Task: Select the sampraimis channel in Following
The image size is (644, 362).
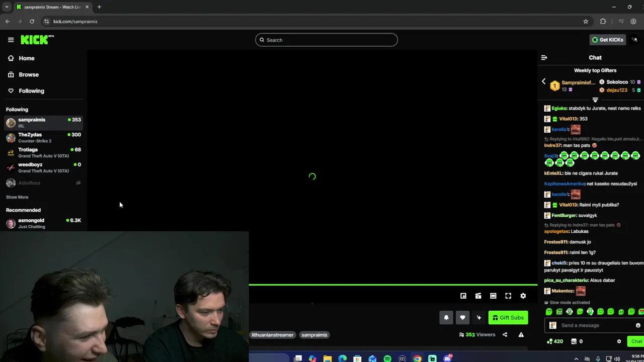Action: click(43, 122)
